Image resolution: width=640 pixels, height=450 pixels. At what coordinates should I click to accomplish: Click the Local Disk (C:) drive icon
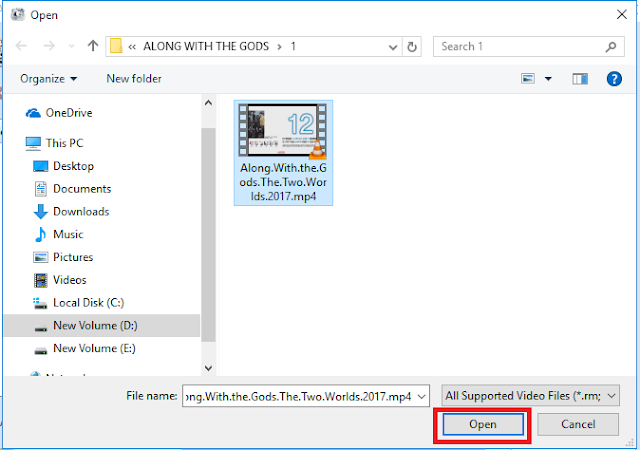pyautogui.click(x=40, y=303)
